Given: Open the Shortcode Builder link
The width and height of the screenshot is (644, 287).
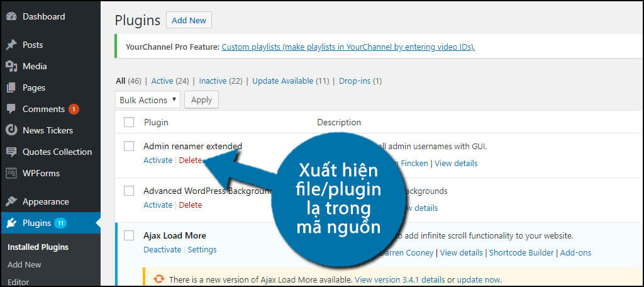Looking at the screenshot, I should (521, 253).
